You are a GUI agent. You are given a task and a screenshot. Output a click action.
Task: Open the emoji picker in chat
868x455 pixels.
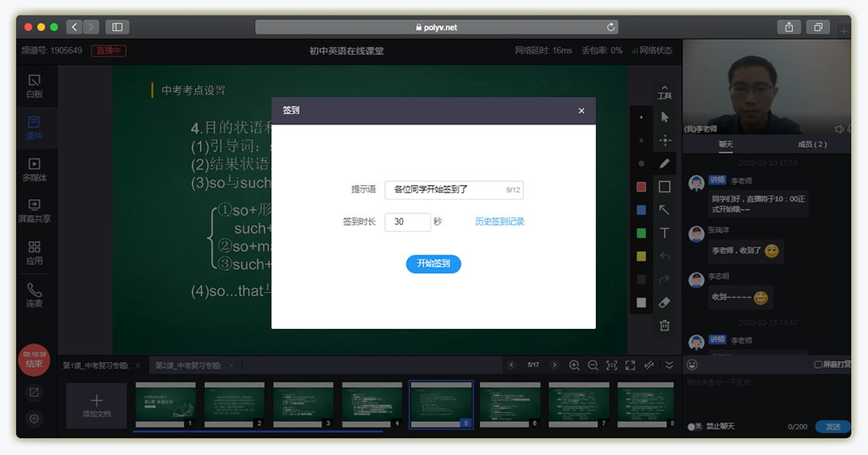coord(692,364)
